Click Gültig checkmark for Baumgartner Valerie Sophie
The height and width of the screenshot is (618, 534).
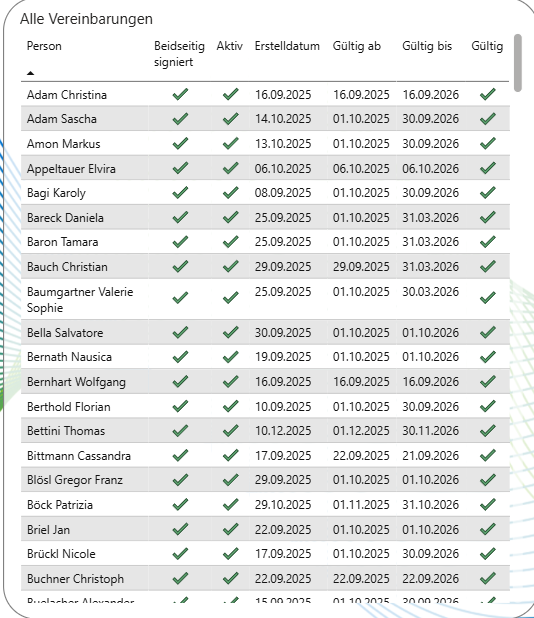pos(487,298)
